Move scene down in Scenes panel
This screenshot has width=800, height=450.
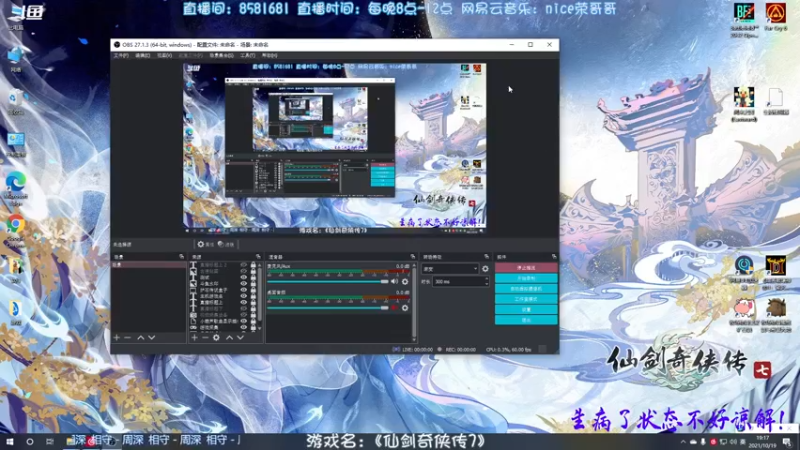tap(152, 337)
